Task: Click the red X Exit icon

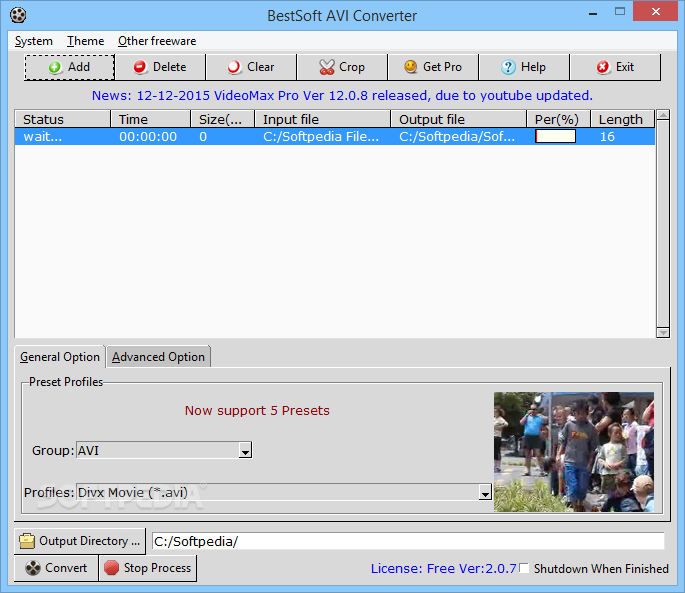Action: tap(603, 67)
